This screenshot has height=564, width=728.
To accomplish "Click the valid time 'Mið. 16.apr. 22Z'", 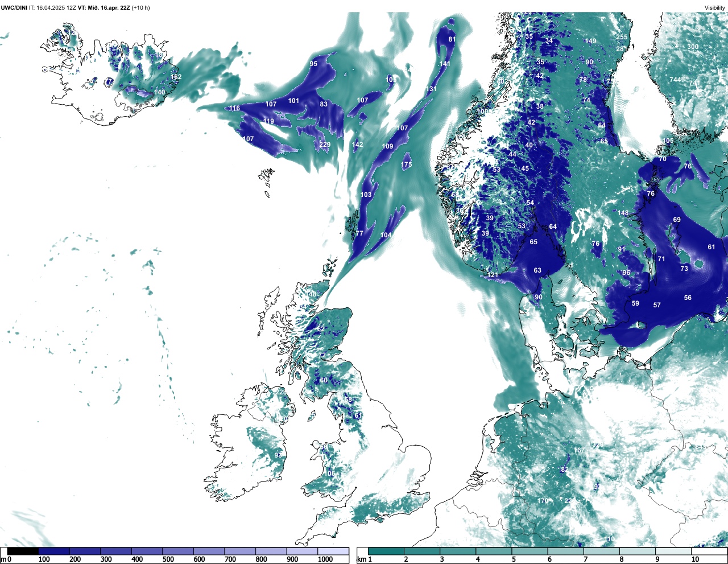I will (x=109, y=8).
